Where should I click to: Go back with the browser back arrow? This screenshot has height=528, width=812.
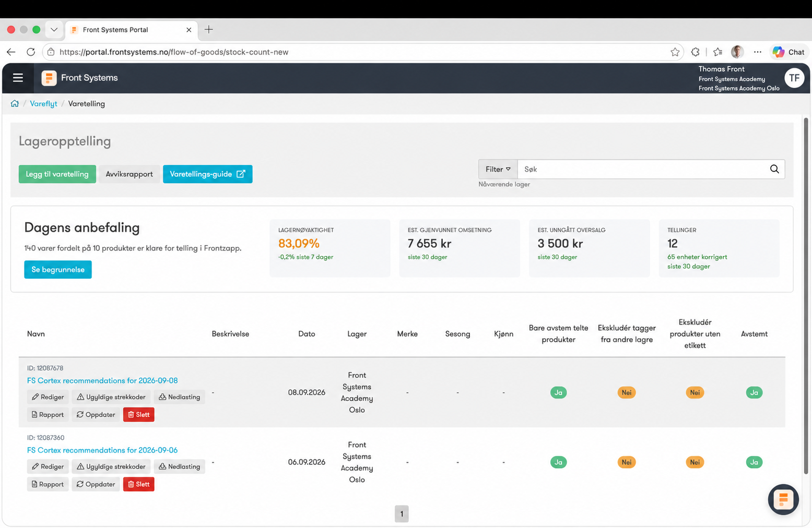tap(11, 52)
